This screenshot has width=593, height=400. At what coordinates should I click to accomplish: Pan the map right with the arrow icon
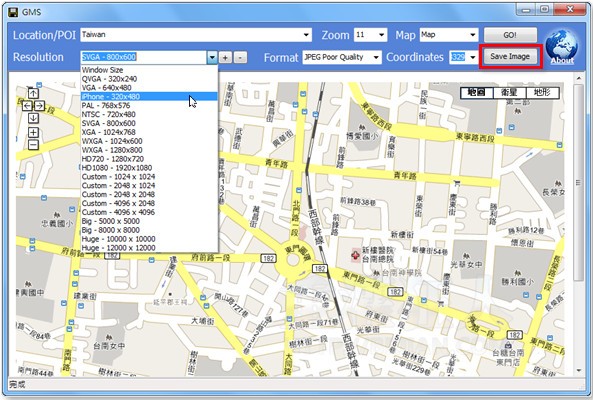[x=39, y=106]
